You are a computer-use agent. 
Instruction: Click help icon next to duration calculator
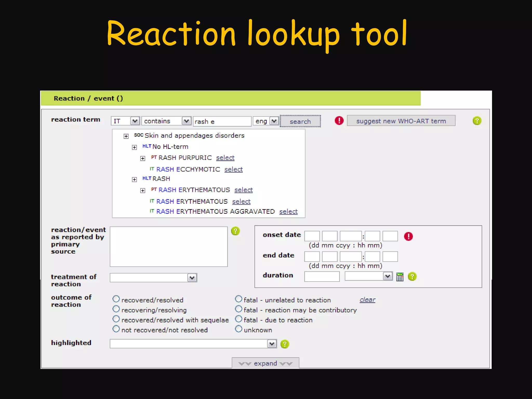[x=412, y=277]
